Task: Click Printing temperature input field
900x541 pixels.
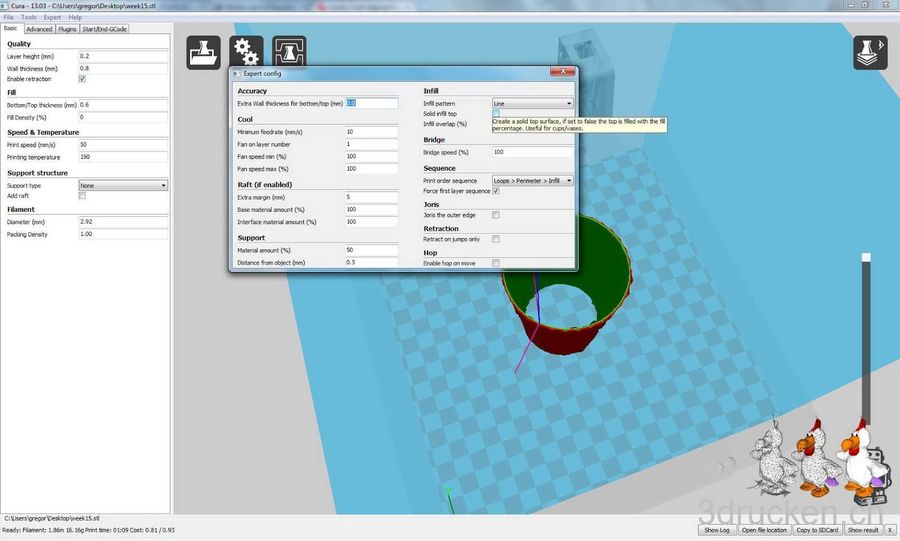Action: [x=123, y=157]
